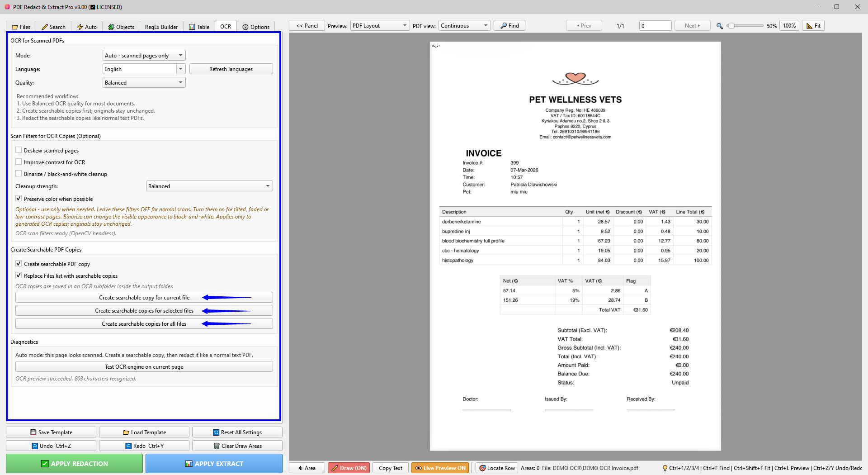Click the Apply Redaction checkmark icon
Image resolution: width=868 pixels, height=475 pixels.
(x=45, y=464)
